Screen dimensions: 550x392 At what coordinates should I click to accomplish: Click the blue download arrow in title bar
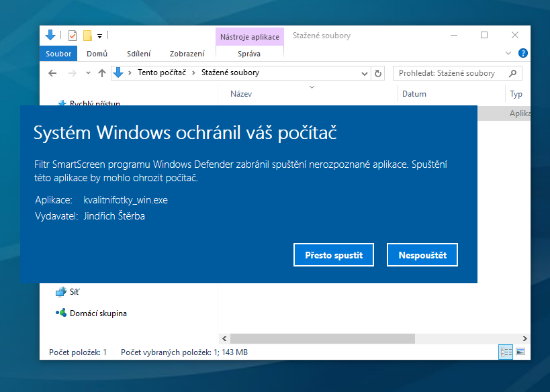click(x=50, y=35)
